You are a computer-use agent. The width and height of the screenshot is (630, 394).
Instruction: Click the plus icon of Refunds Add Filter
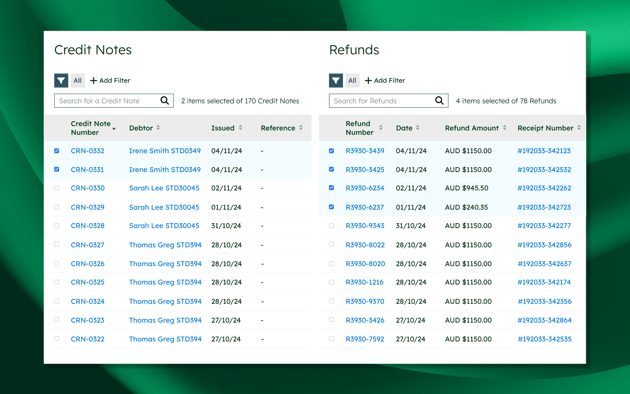pos(368,80)
